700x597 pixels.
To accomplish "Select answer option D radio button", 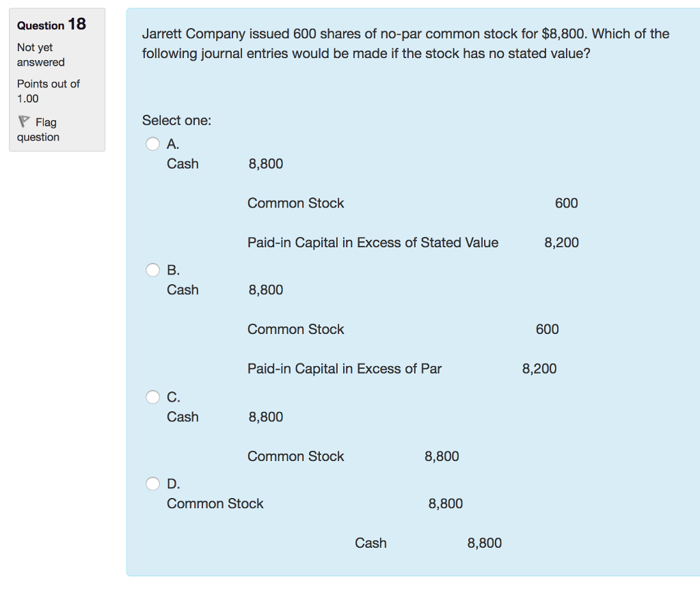I will click(x=152, y=483).
